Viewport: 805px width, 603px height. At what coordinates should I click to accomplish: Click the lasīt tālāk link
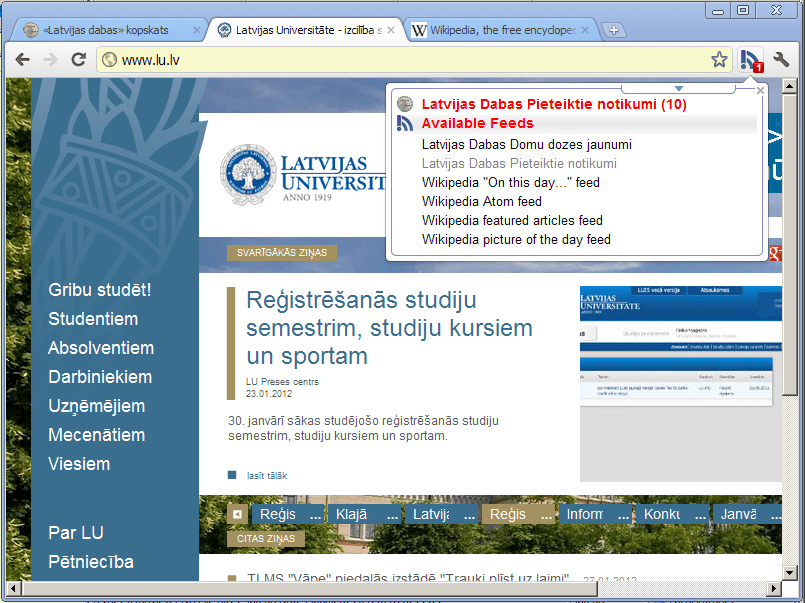[267, 476]
